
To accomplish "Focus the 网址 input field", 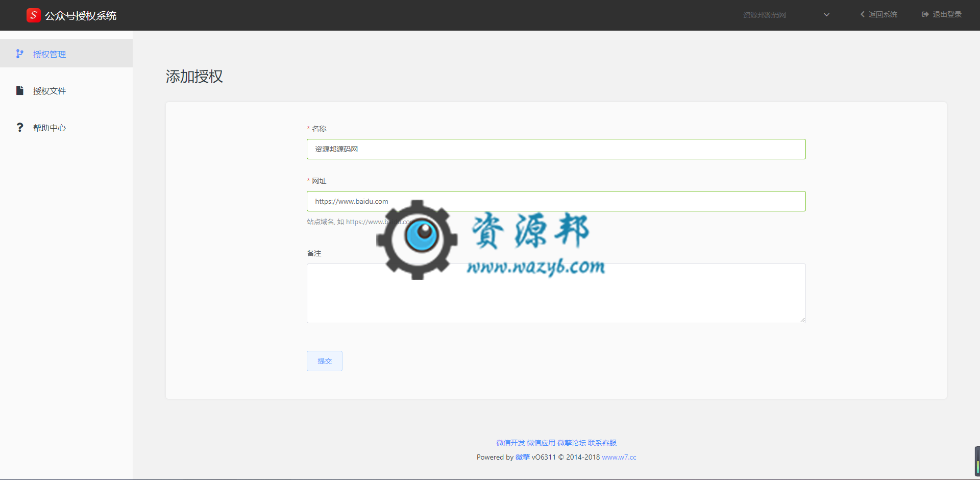I will click(x=556, y=201).
